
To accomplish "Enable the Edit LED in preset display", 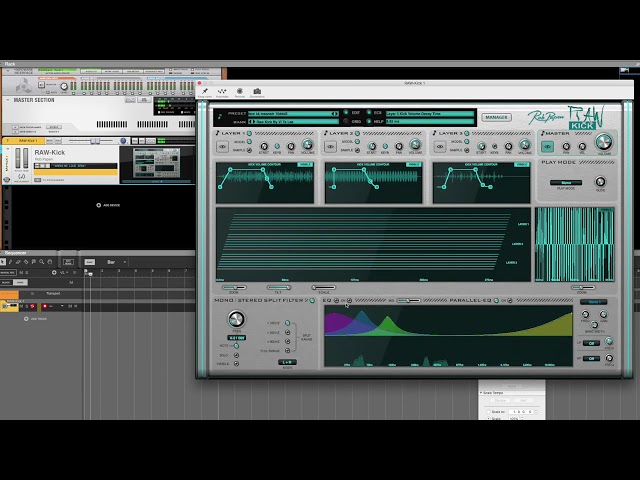I will coord(346,113).
